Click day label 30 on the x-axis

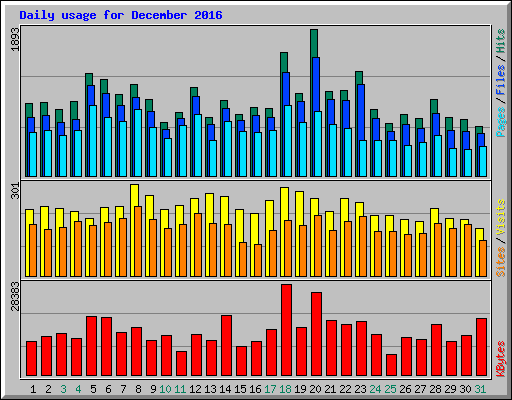[x=465, y=389]
